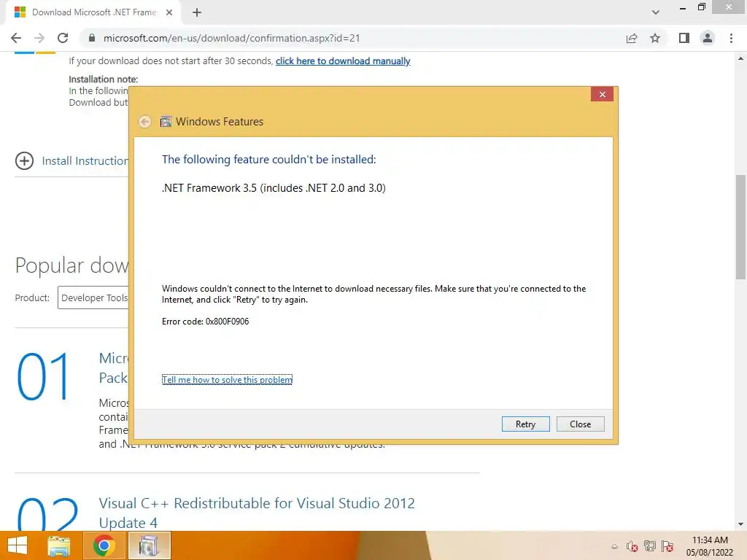747x560 pixels.
Task: Click here to download manually link
Action: tap(343, 61)
